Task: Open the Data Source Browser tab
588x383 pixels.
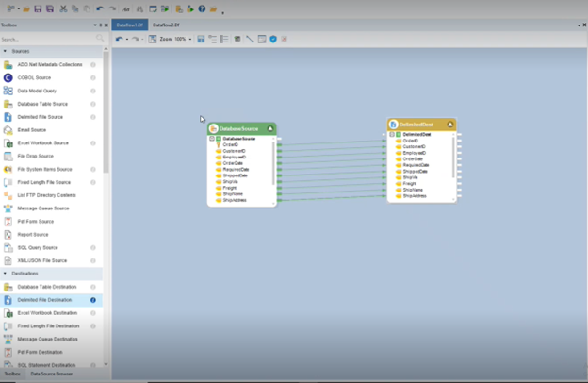Action: [x=53, y=374]
